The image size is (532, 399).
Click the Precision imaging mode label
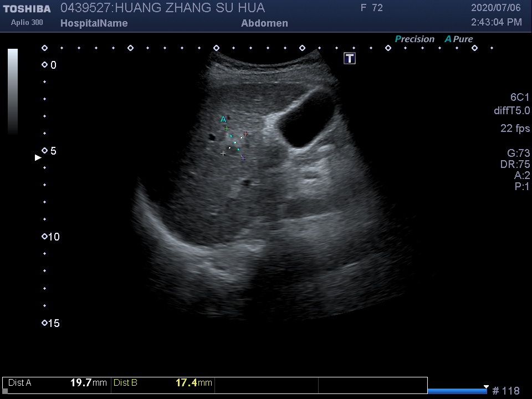coord(415,39)
